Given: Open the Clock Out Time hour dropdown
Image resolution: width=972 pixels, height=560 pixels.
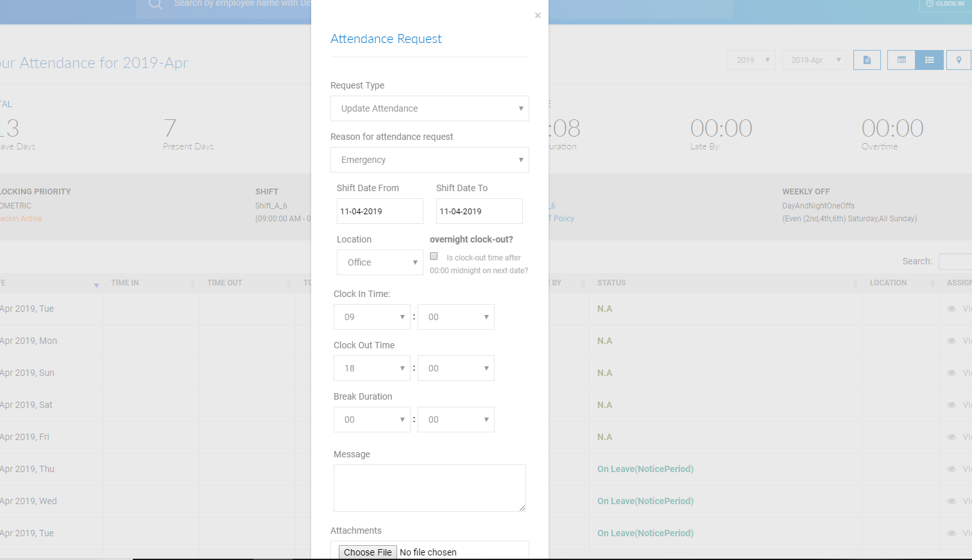Looking at the screenshot, I should click(372, 368).
